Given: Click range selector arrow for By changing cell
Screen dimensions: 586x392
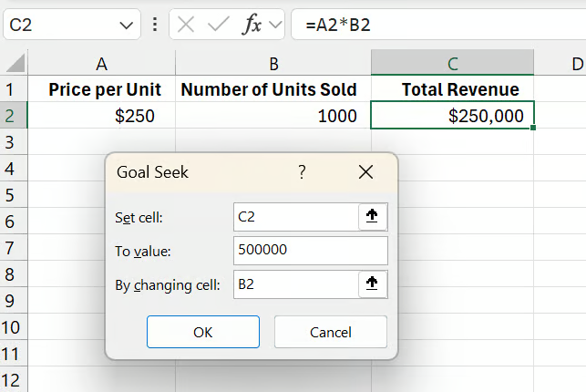Looking at the screenshot, I should pyautogui.click(x=372, y=284).
